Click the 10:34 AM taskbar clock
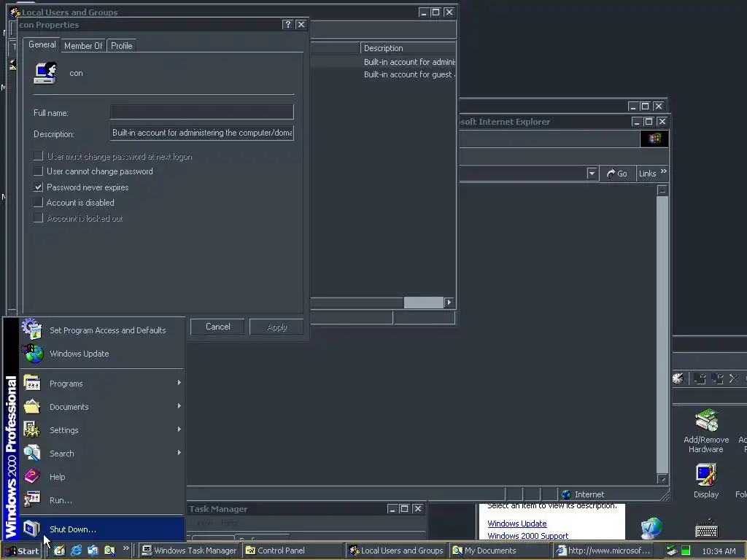 [x=719, y=551]
